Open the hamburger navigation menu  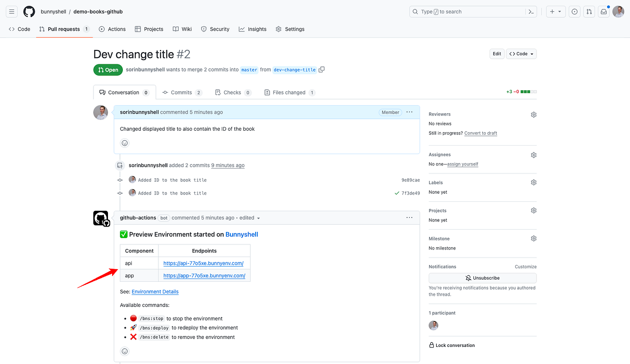(12, 12)
